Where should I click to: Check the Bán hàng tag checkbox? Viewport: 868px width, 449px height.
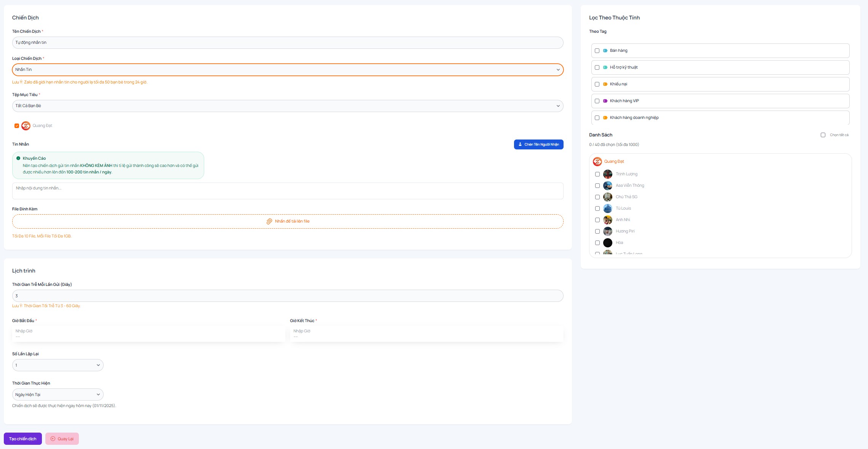[597, 51]
